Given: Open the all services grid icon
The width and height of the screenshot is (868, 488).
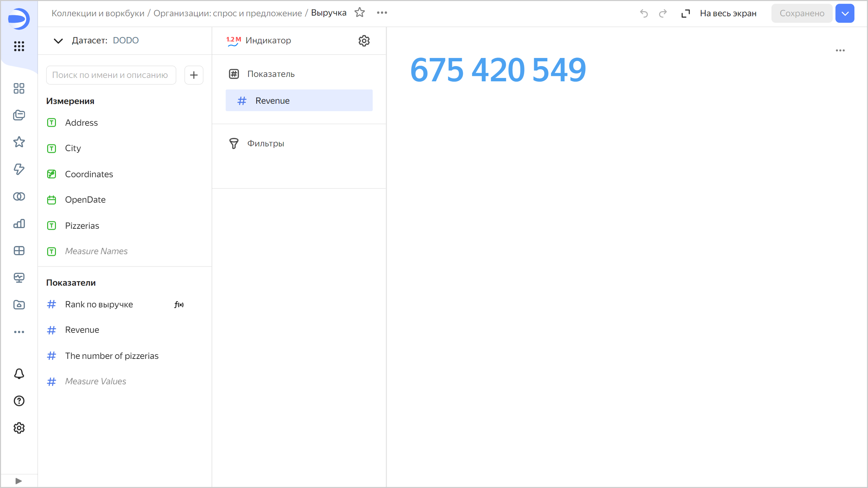Looking at the screenshot, I should tap(19, 46).
